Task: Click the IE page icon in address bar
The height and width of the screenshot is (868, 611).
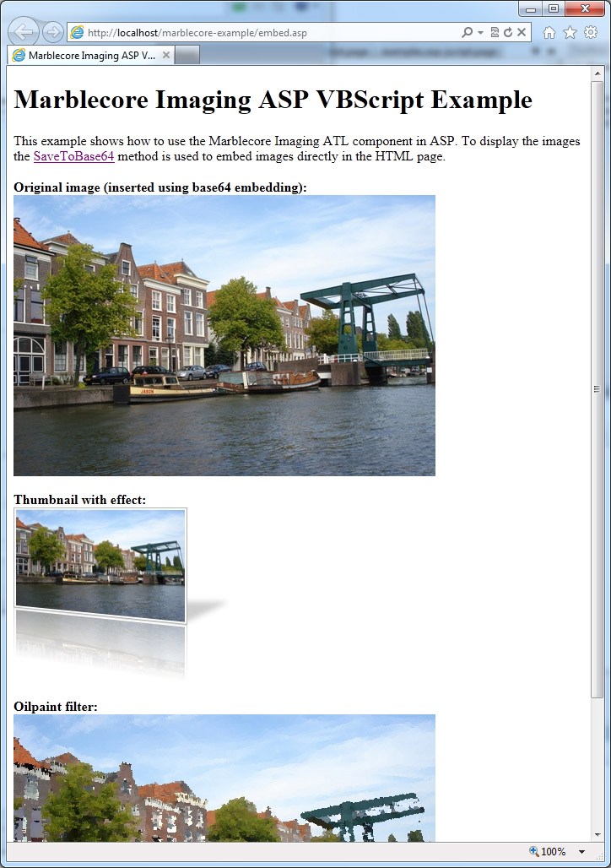Action: 78,32
